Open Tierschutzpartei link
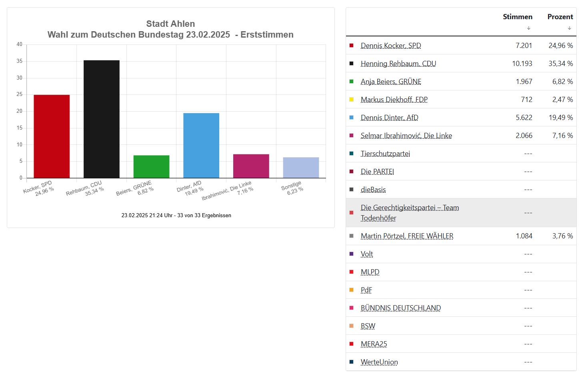The width and height of the screenshot is (588, 376). [385, 154]
